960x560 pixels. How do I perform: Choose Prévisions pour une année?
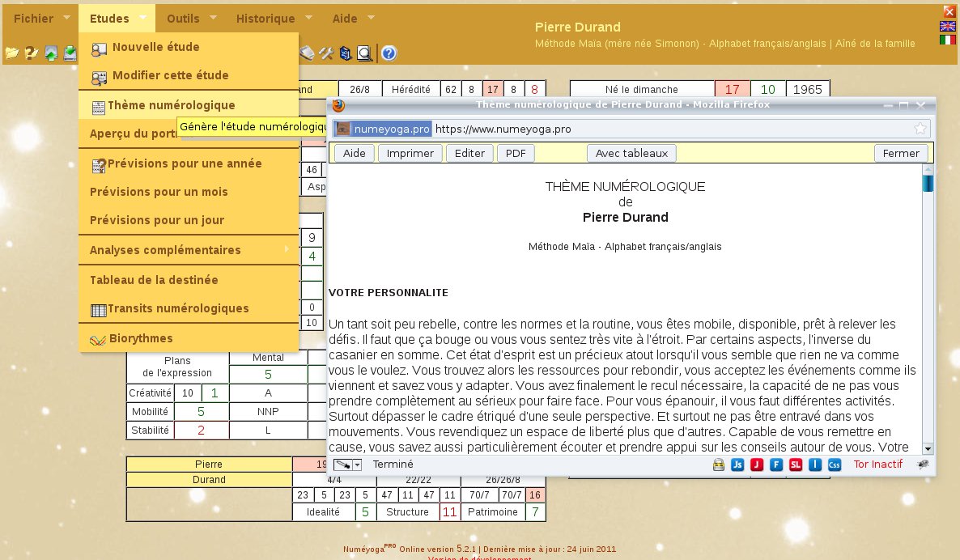189,163
